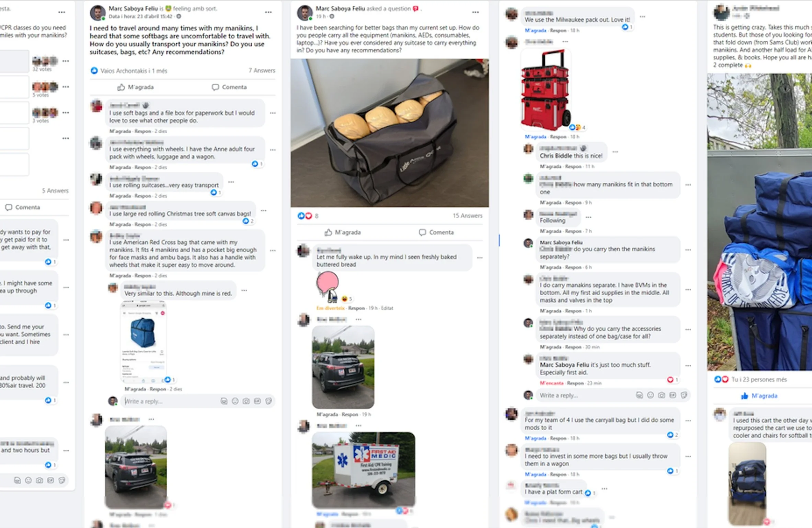Open the options next to the rolling suitcases comment
Screen dimensions: 812x528
coord(231,182)
